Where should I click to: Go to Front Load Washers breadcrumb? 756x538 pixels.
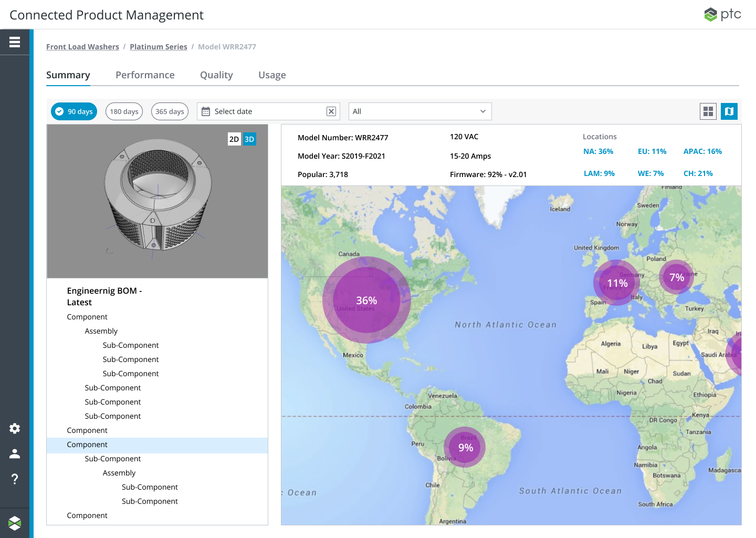[x=82, y=47]
